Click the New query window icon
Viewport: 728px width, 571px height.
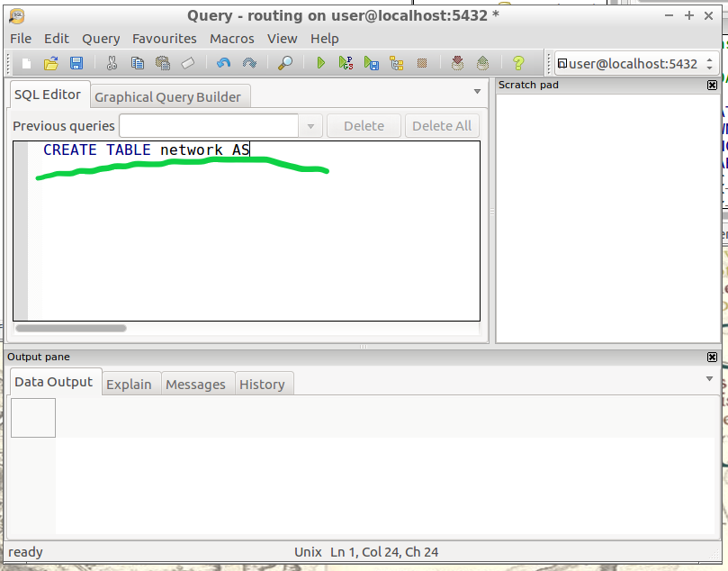(x=27, y=63)
